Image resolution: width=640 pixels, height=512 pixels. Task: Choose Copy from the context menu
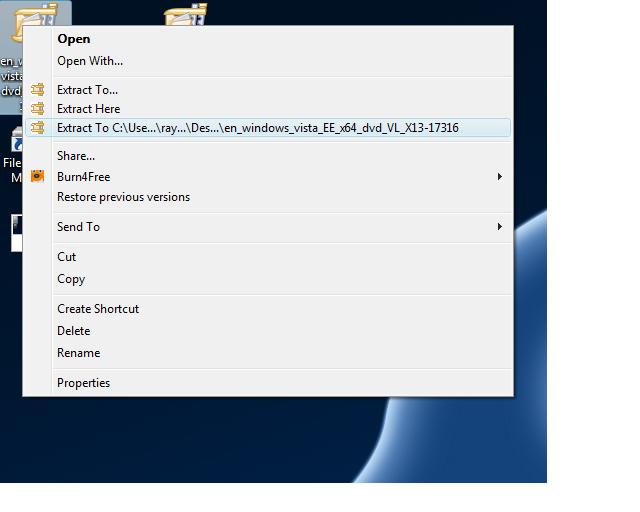coord(71,279)
